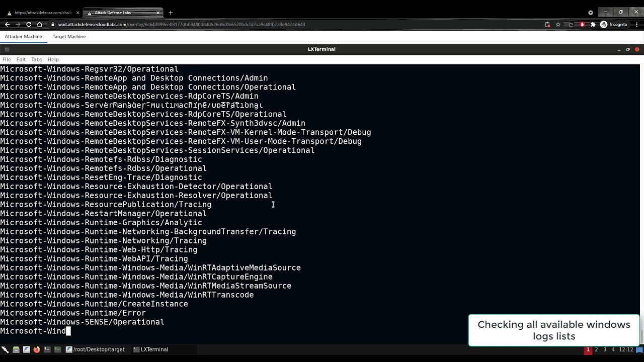Click the clipboard blocked icon in address bar
The image size is (644, 362).
coord(547,24)
